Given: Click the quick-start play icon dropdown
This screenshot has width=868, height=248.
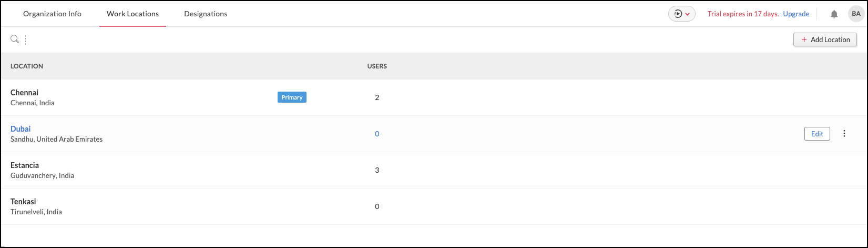Looking at the screenshot, I should click(682, 14).
